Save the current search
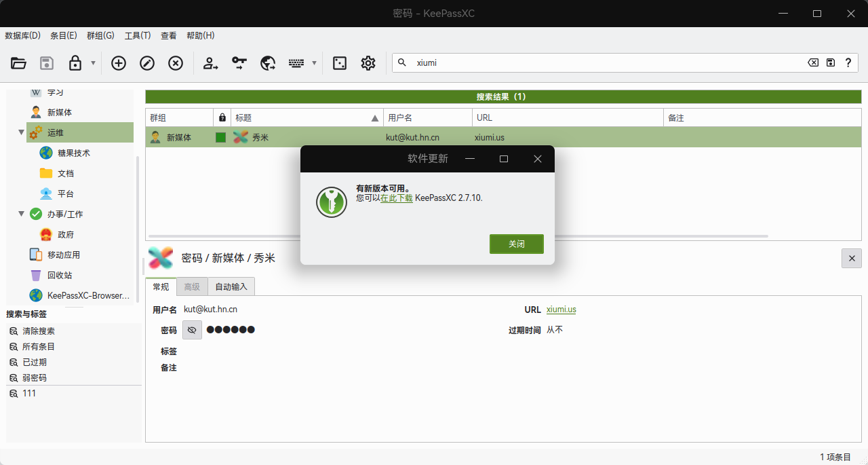 click(x=831, y=62)
